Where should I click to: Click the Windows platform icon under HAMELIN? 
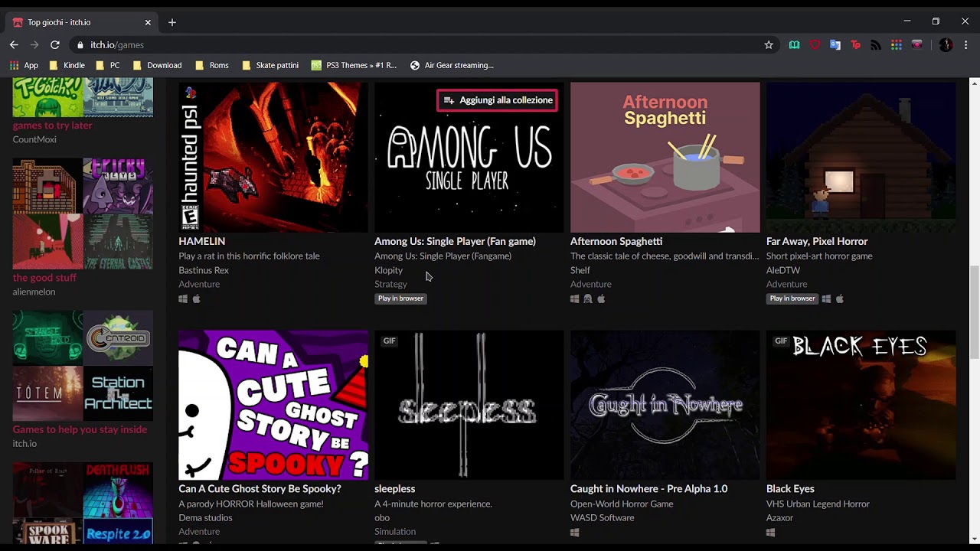coord(183,299)
